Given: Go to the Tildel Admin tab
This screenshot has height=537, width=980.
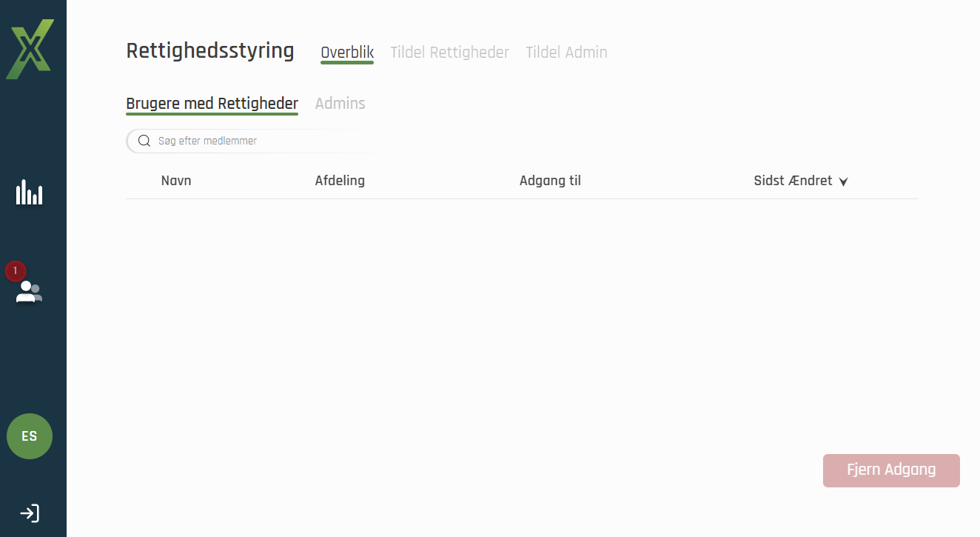Looking at the screenshot, I should (x=566, y=53).
